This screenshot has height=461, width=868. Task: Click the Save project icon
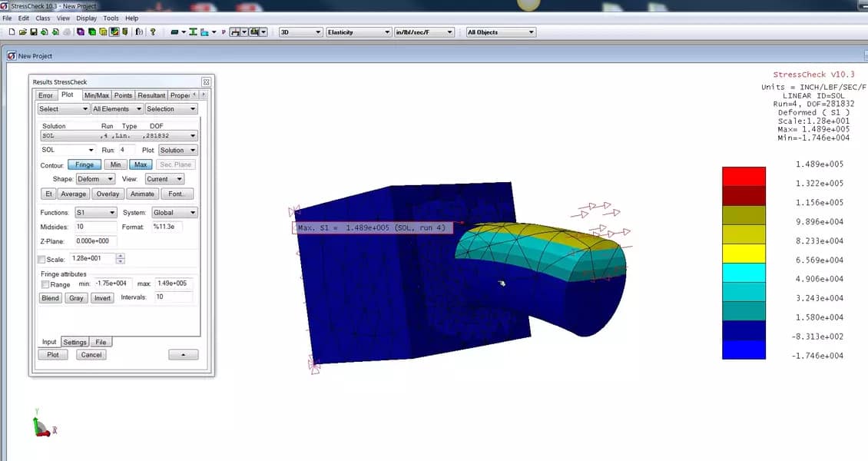click(x=32, y=32)
